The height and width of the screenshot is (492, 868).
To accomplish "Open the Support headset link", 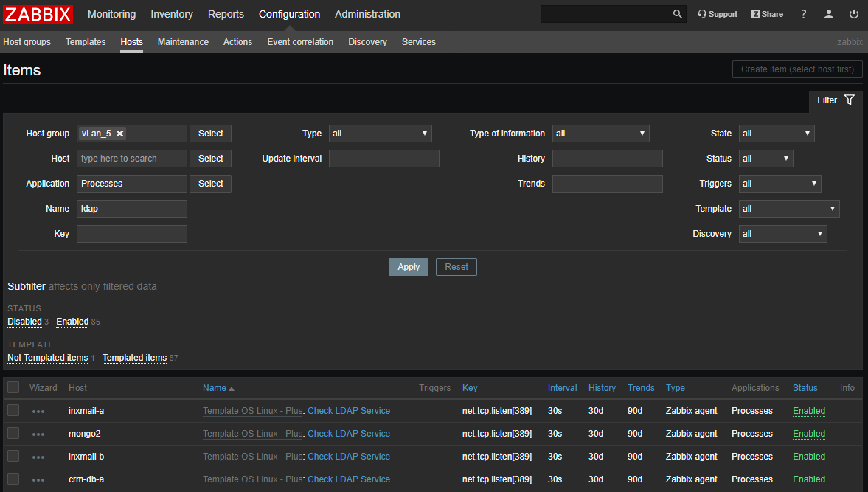I will 718,14.
